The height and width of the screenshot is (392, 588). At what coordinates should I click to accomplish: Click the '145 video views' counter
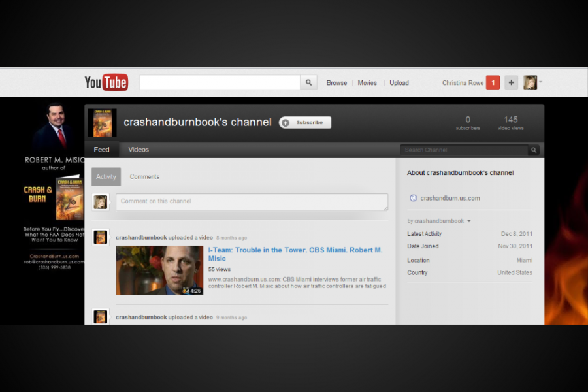click(511, 123)
